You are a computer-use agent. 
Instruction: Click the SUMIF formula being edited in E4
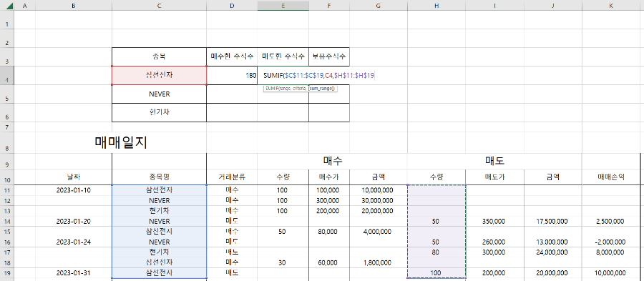click(318, 76)
